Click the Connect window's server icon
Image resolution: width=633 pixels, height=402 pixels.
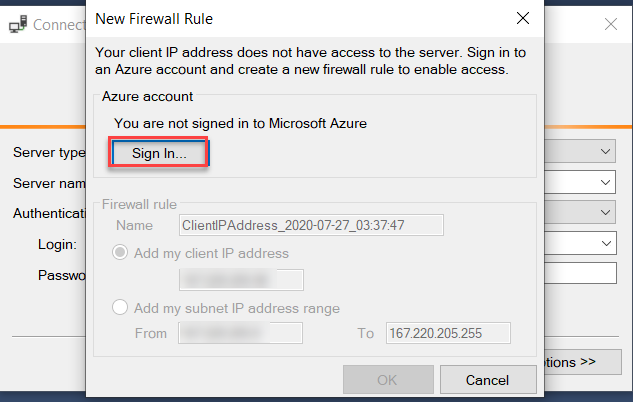[16, 24]
